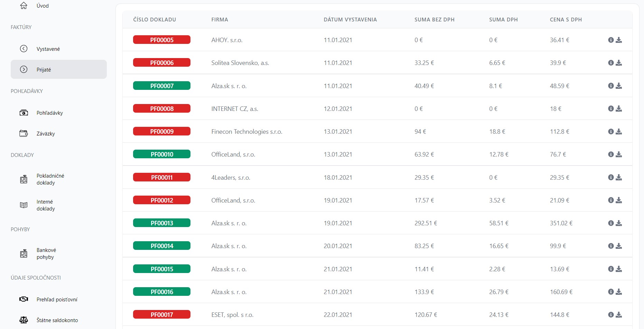Show info for invoice PF00017 from ESET
644x329 pixels.
[x=611, y=315]
